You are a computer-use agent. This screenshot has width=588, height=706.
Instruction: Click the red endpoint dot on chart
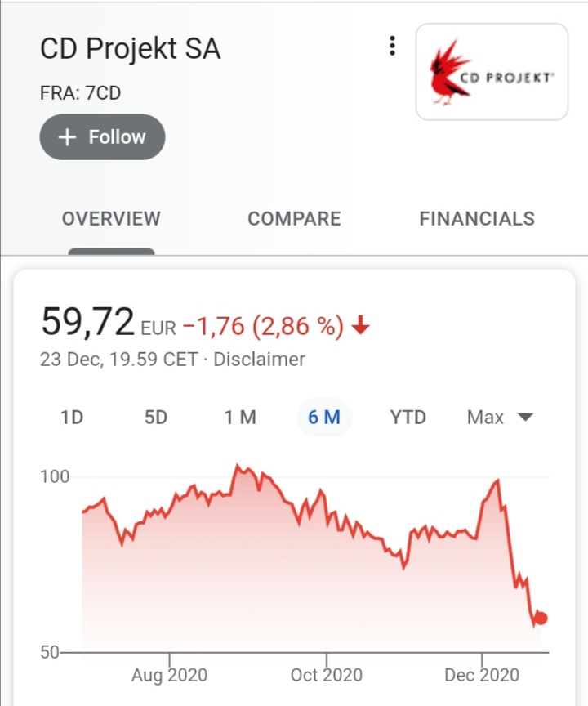(540, 619)
